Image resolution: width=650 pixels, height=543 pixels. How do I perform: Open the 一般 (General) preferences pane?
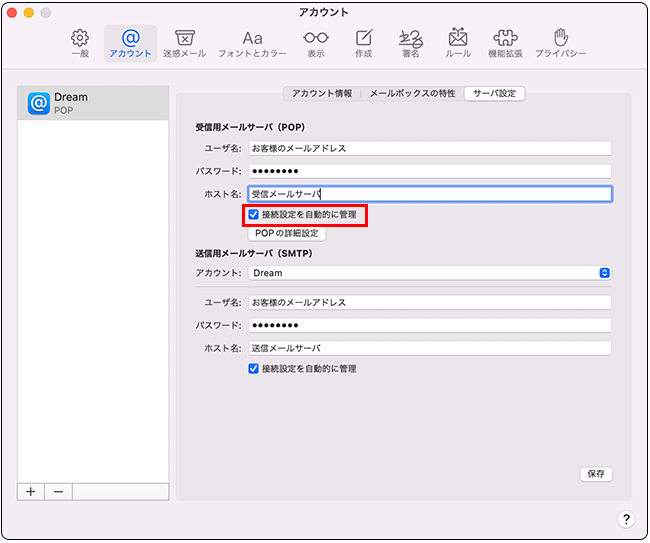click(80, 42)
